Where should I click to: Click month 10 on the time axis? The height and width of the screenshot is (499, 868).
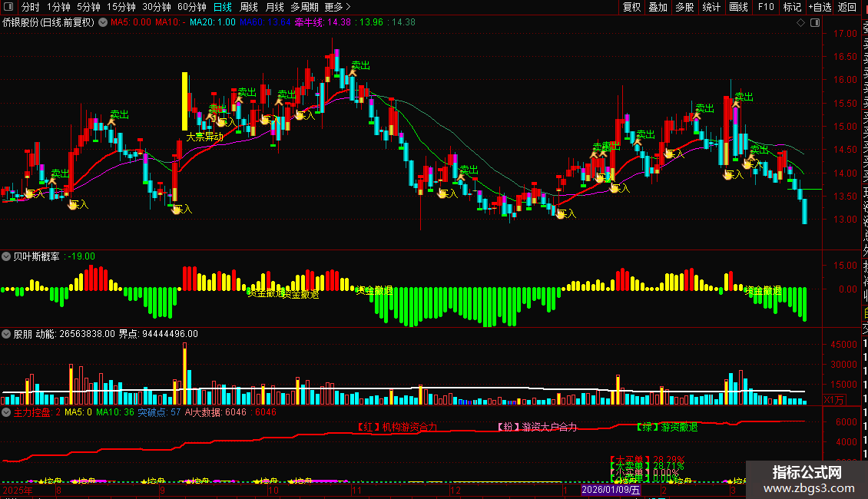pos(273,490)
